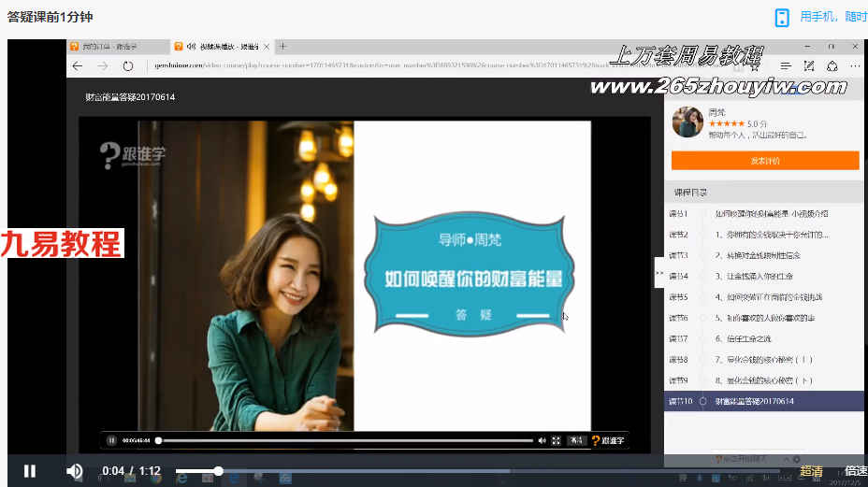The image size is (868, 487).
Task: Click the browser back arrow
Action: [x=78, y=65]
